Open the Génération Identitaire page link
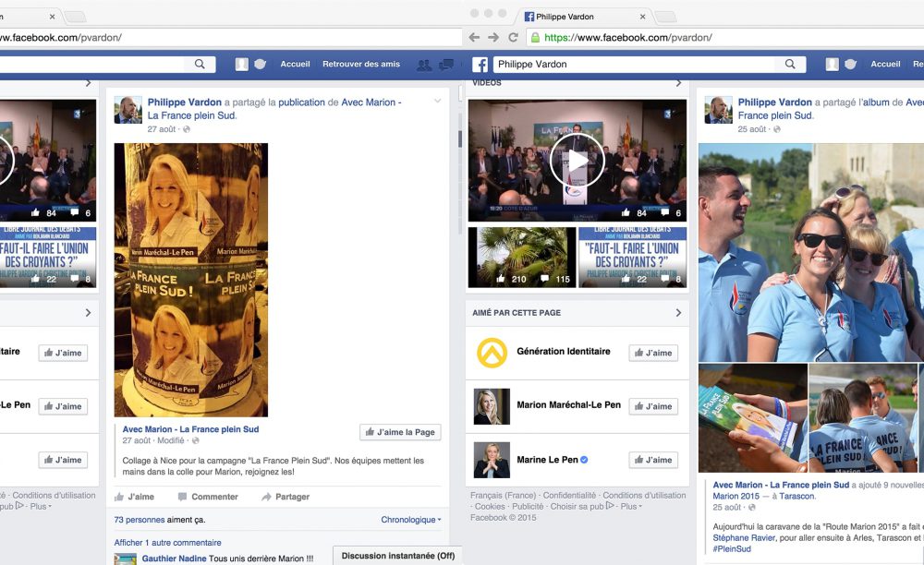924x565 pixels. pos(564,352)
